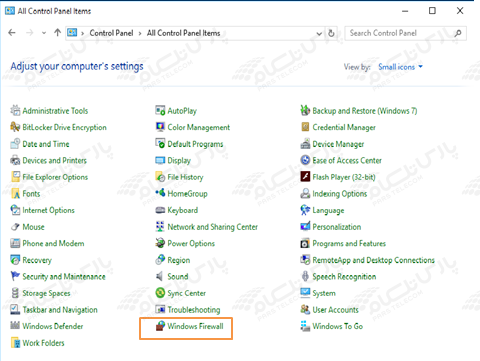This screenshot has height=361, width=480.
Task: Open the System link
Action: [x=324, y=293]
